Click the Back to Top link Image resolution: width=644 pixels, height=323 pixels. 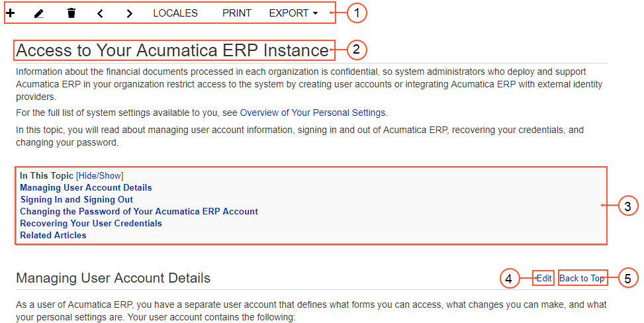[x=582, y=279]
